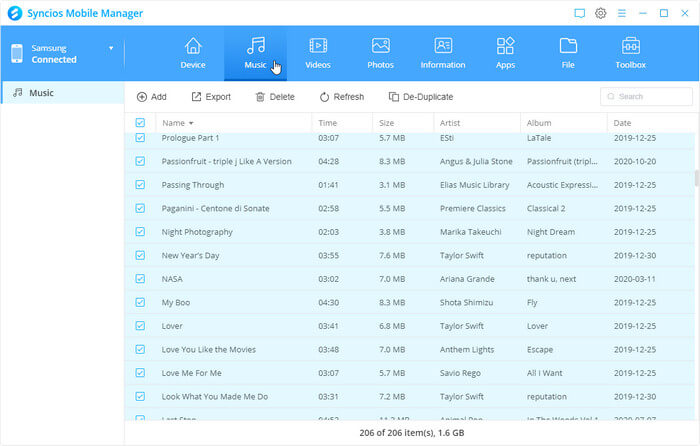The image size is (700, 446).
Task: Select song name 'Night Photography'
Action: click(197, 232)
